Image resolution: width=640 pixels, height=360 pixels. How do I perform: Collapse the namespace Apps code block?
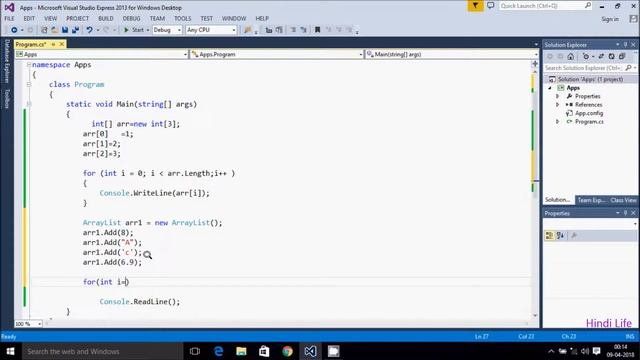pyautogui.click(x=29, y=64)
